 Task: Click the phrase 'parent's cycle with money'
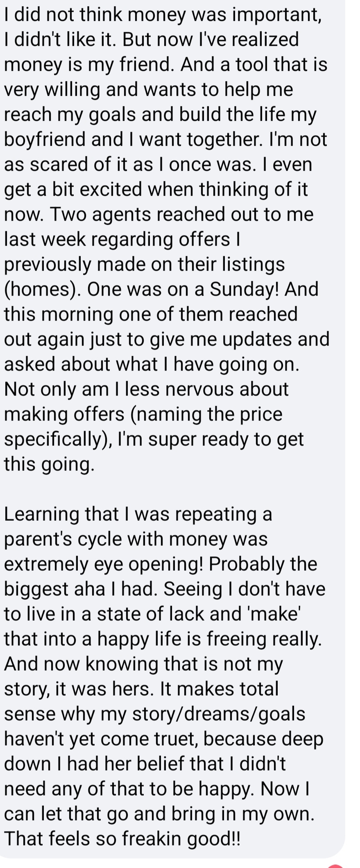point(115,539)
